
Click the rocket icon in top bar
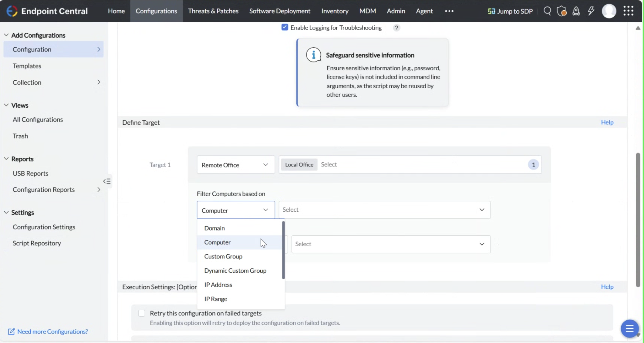tap(576, 11)
